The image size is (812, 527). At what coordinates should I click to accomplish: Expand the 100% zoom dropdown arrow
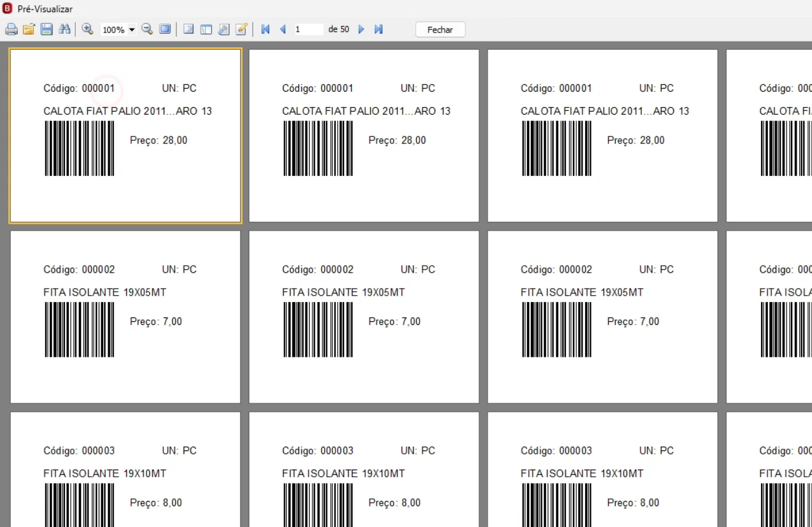[x=132, y=29]
